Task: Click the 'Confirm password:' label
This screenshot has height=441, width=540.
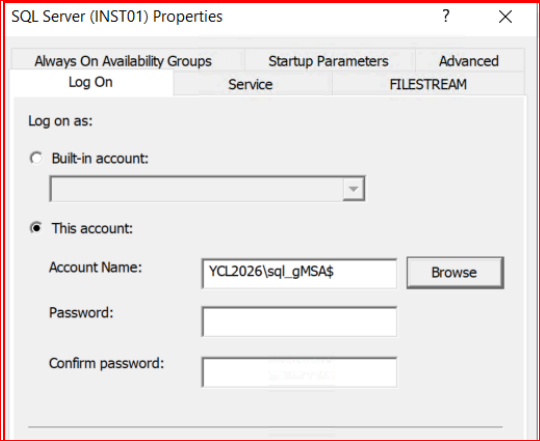Action: [106, 363]
